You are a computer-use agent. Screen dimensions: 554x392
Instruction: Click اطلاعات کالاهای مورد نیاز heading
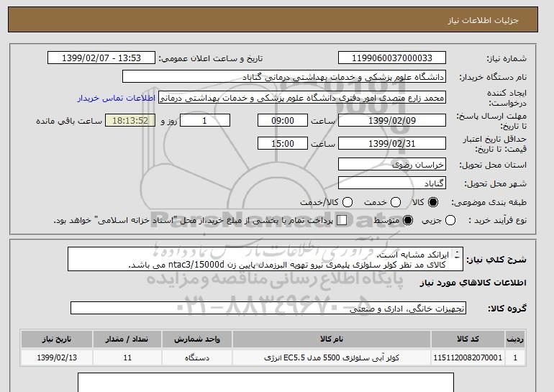coord(473,283)
